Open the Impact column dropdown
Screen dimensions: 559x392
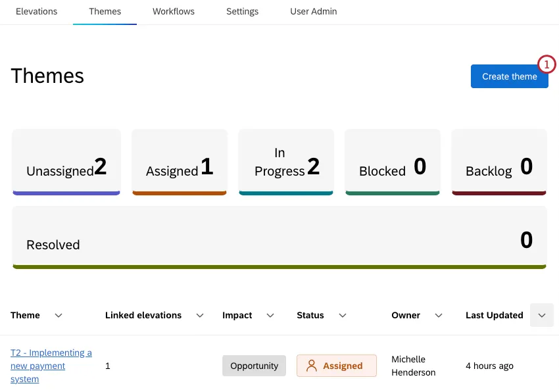pyautogui.click(x=270, y=315)
